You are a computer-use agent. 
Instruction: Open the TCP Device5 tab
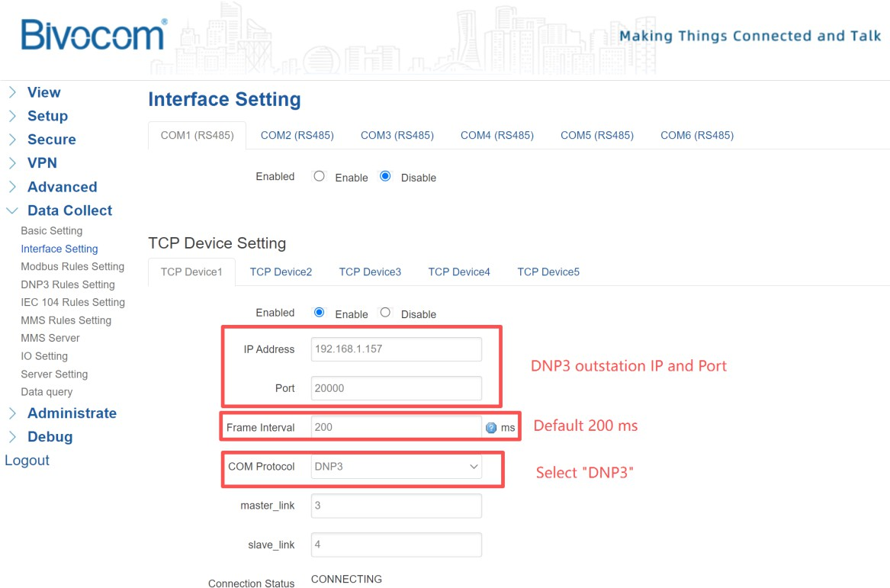tap(548, 272)
